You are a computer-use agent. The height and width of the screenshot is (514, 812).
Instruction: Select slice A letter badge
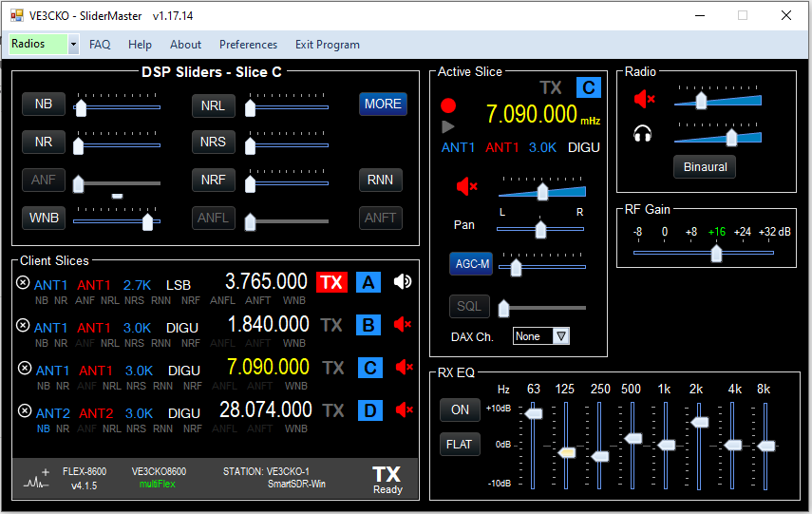click(368, 282)
